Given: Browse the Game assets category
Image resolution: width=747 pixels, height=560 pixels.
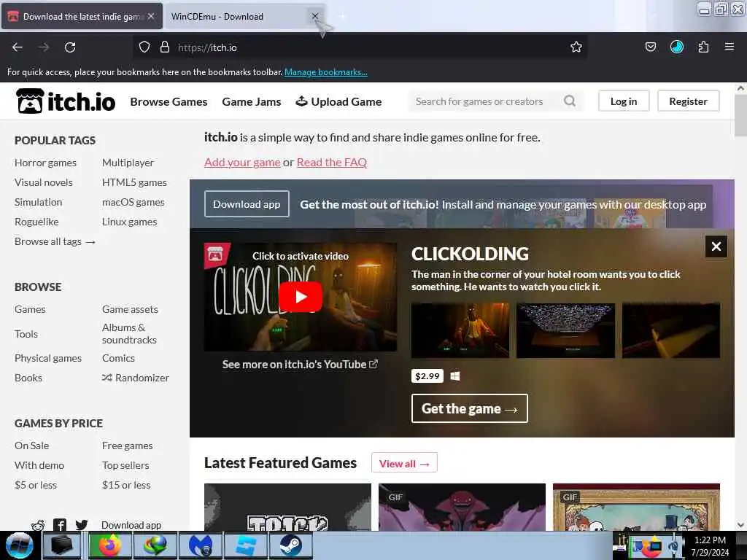Looking at the screenshot, I should (x=130, y=309).
